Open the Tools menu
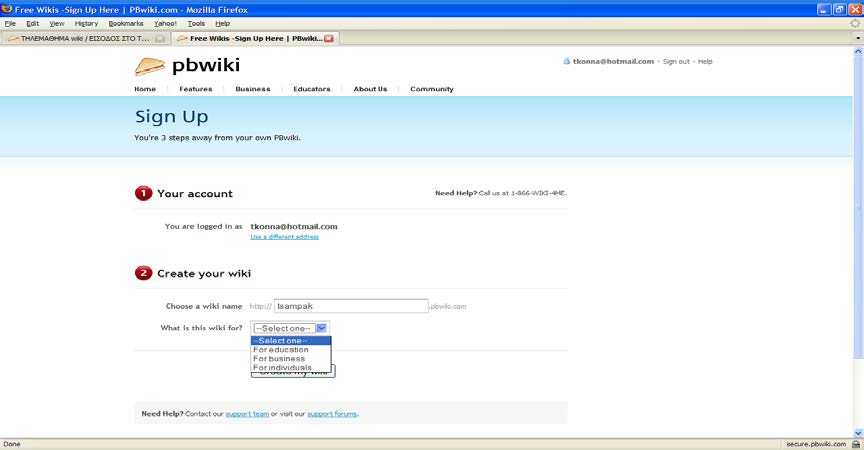The width and height of the screenshot is (864, 450). click(x=196, y=24)
